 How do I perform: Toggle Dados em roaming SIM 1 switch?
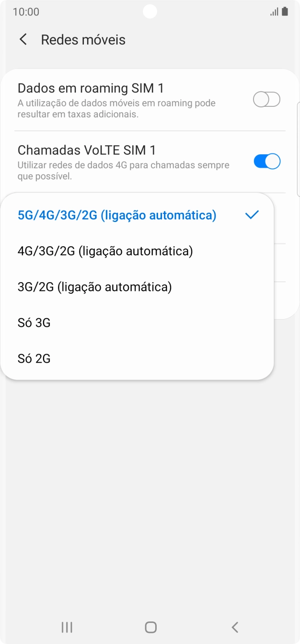click(266, 100)
